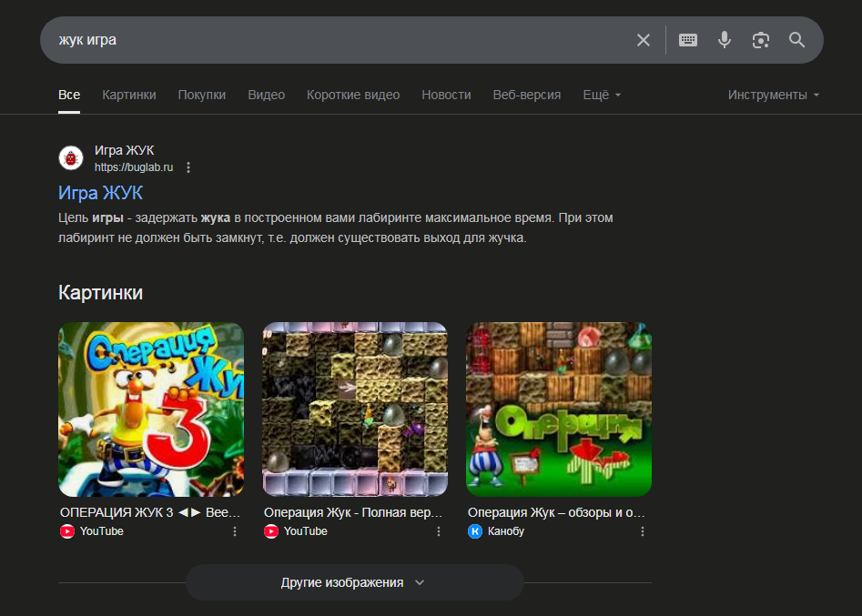Click caption 'ОПЕРАЦИЯ ЖУК 3 ◄► Bee…'
Image resolution: width=862 pixels, height=616 pixels.
[x=150, y=512]
